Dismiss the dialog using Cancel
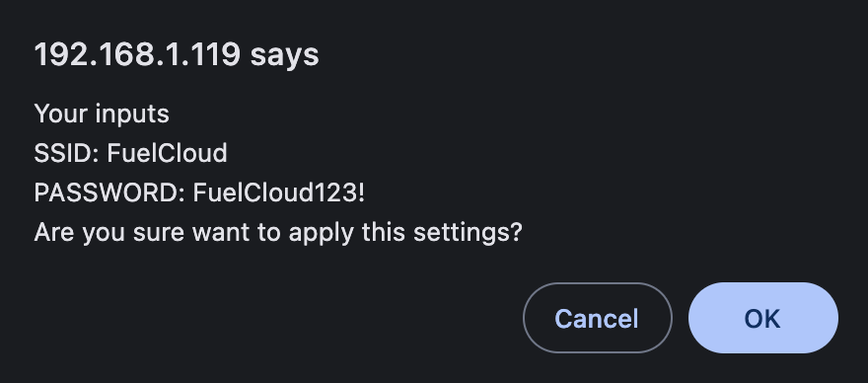Screen dimensions: 868x383 [598, 318]
